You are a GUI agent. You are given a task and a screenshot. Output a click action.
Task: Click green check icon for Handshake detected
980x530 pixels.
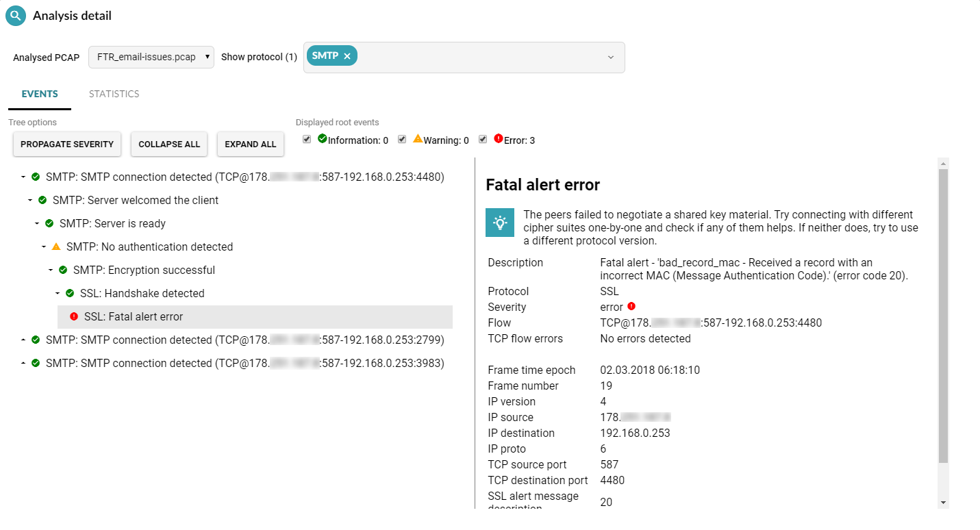point(70,293)
